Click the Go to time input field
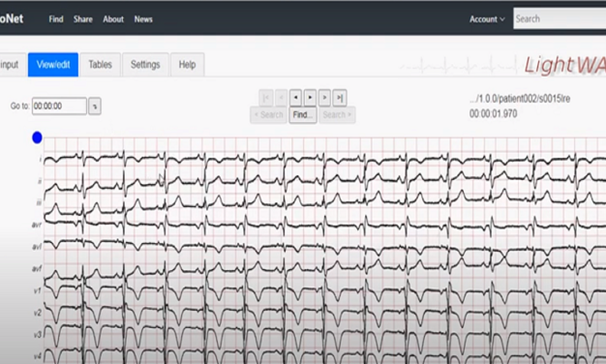 59,106
